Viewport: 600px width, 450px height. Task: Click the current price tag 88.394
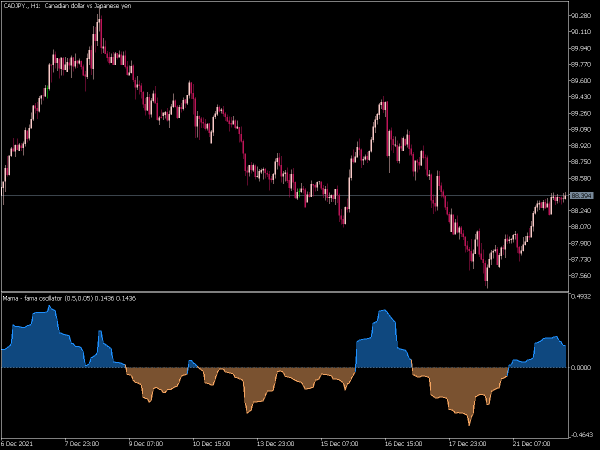click(x=582, y=196)
